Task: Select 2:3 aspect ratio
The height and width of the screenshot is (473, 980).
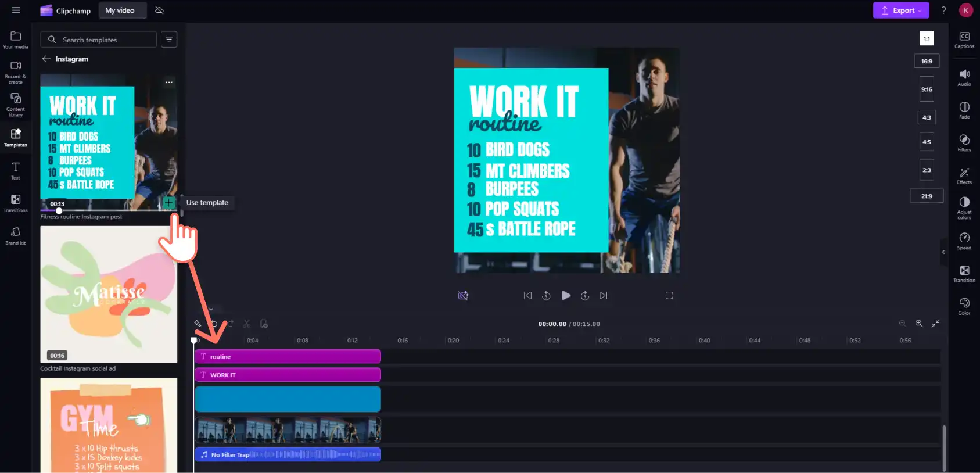Action: click(927, 170)
